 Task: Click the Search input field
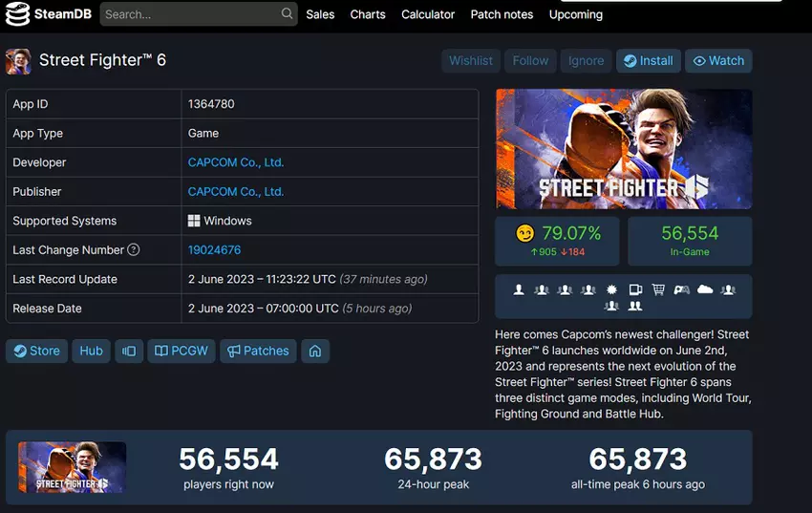pyautogui.click(x=189, y=14)
